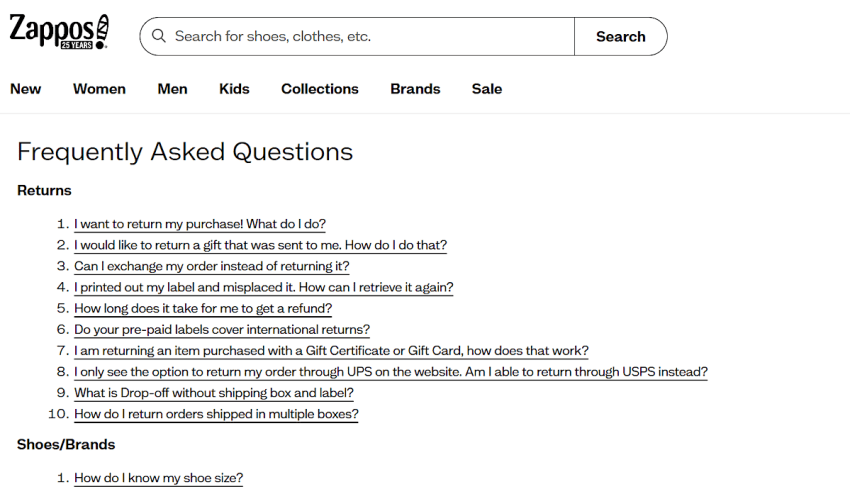Viewport: 850px width, 494px height.
Task: Open the Sale menu
Action: click(487, 89)
